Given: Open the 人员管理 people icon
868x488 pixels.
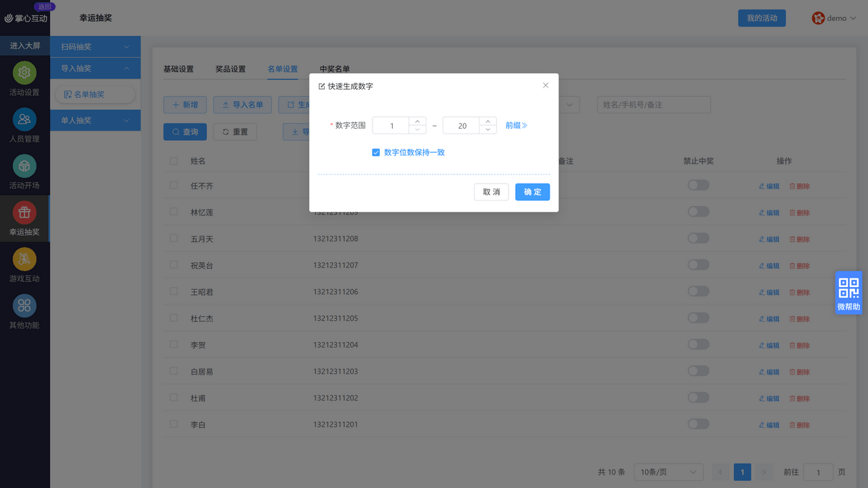Looking at the screenshot, I should (25, 119).
